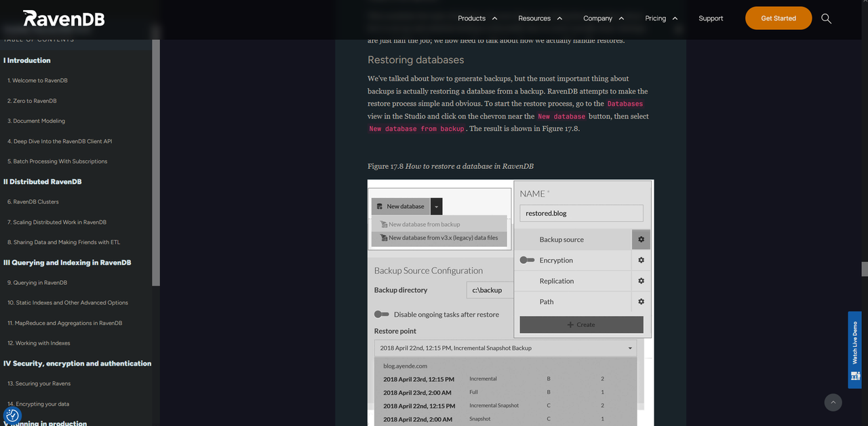Select New database from backup entry

439,224
